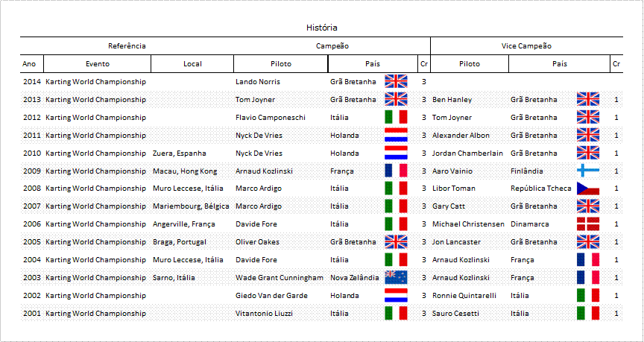Viewport: 644px width, 342px height.
Task: Click British flag for Ben Hanley
Action: pyautogui.click(x=588, y=99)
